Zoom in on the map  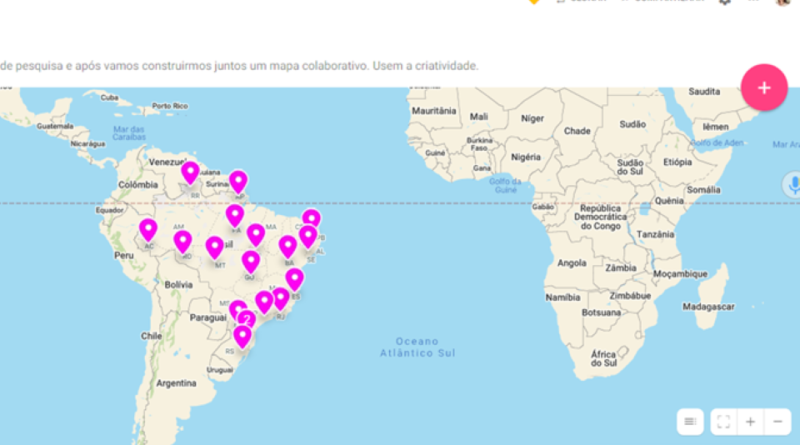tap(750, 422)
